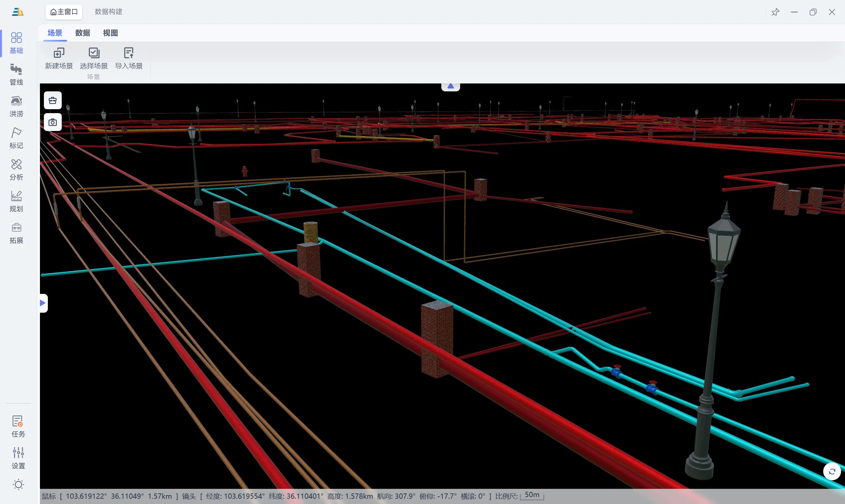Open the 设置 settings panel

point(18,458)
